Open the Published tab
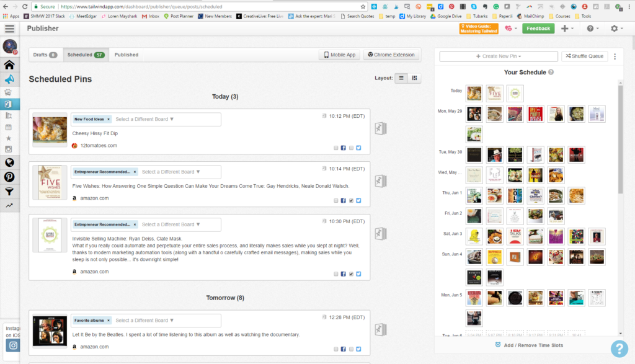Viewport: 635px width, 364px height. 127,55
